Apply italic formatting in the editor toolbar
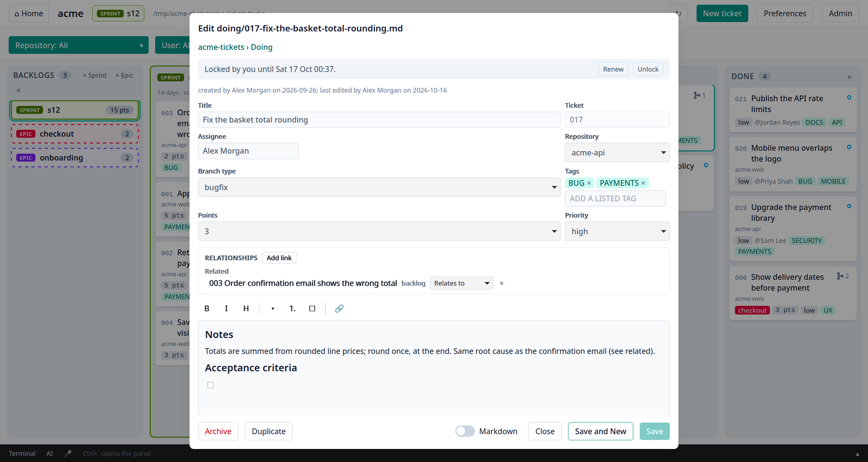The height and width of the screenshot is (462, 868). coord(226,309)
